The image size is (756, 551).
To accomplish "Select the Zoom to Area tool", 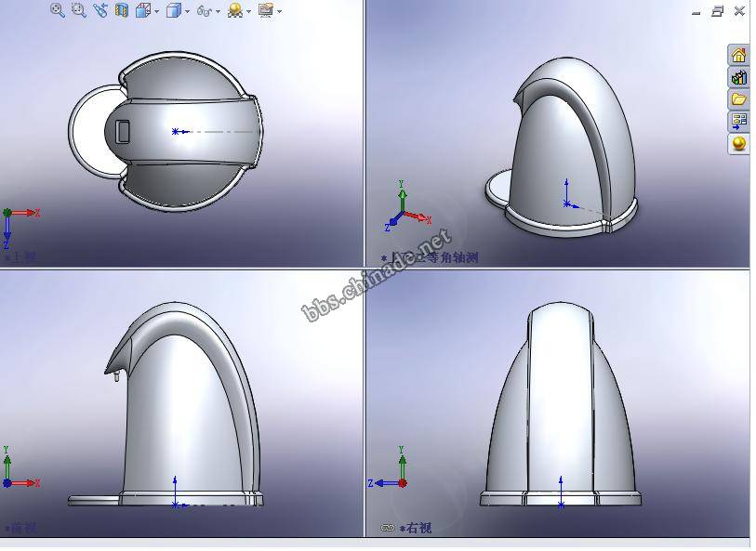I will click(79, 10).
